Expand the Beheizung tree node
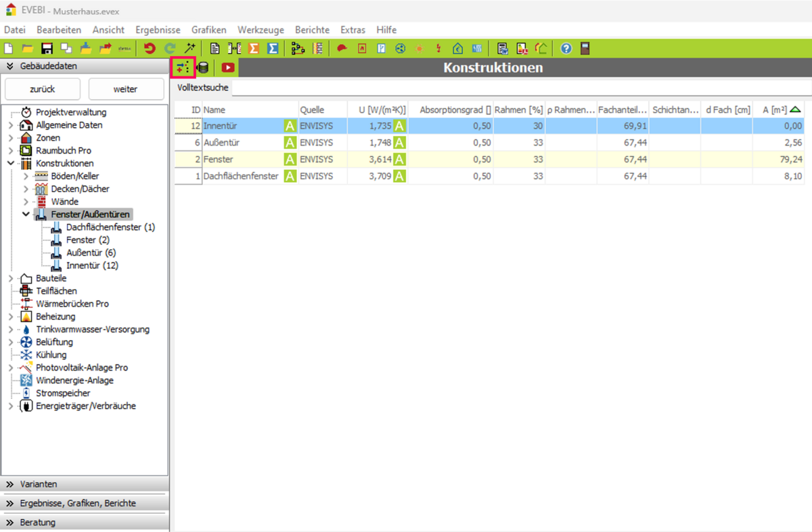The image size is (812, 532). (x=11, y=317)
